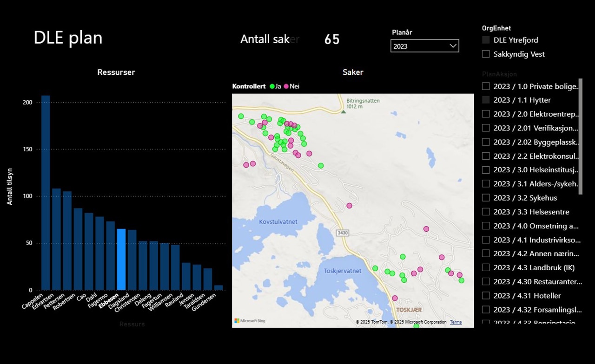Click the PlanAksjon list scrollbar
Image resolution: width=595 pixels, height=364 pixels.
(x=580, y=136)
